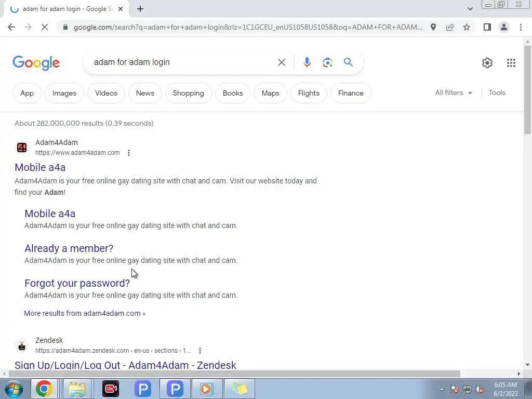Image resolution: width=532 pixels, height=399 pixels.
Task: Click the Action Center flag tray icon
Action: tap(455, 390)
